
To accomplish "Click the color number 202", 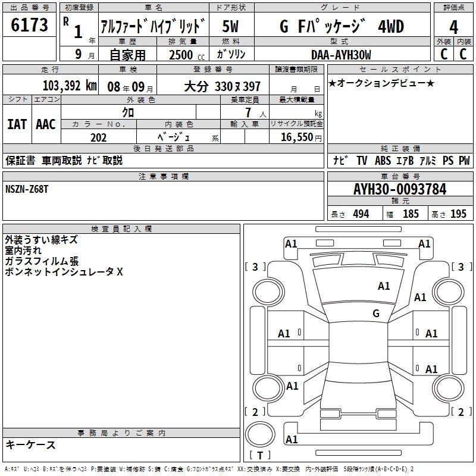I will coord(98,137).
